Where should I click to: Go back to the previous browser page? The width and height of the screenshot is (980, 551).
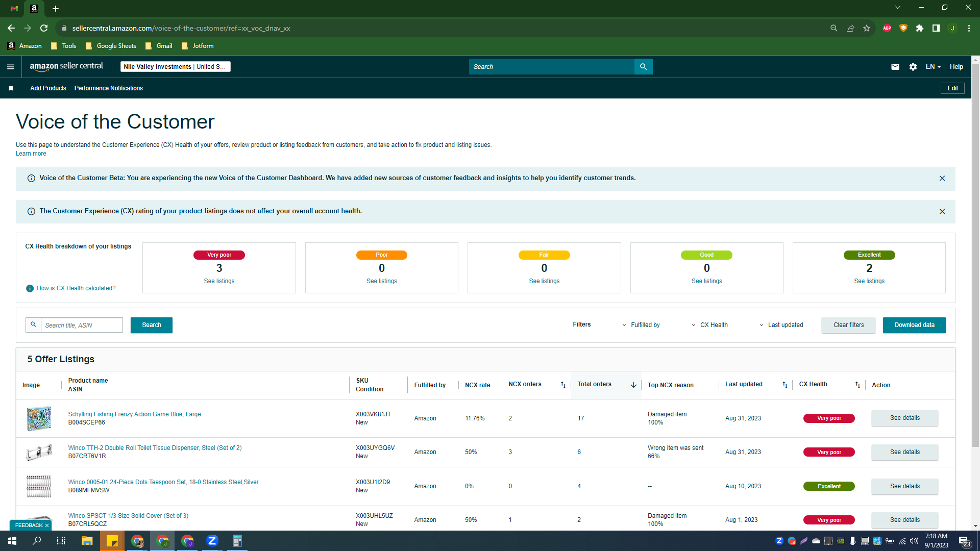tap(11, 28)
